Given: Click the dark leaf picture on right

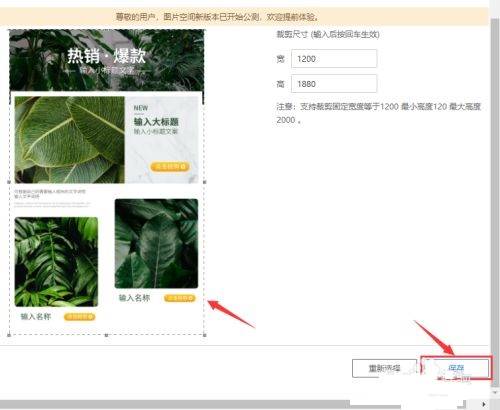Looking at the screenshot, I should click(x=156, y=244).
